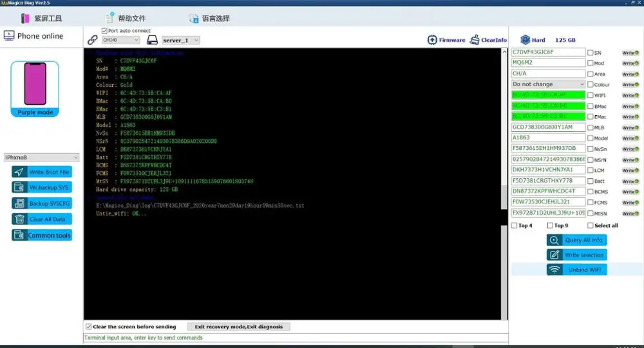
Task: Click the SN field C7DVF43GJC6F
Action: 548,52
